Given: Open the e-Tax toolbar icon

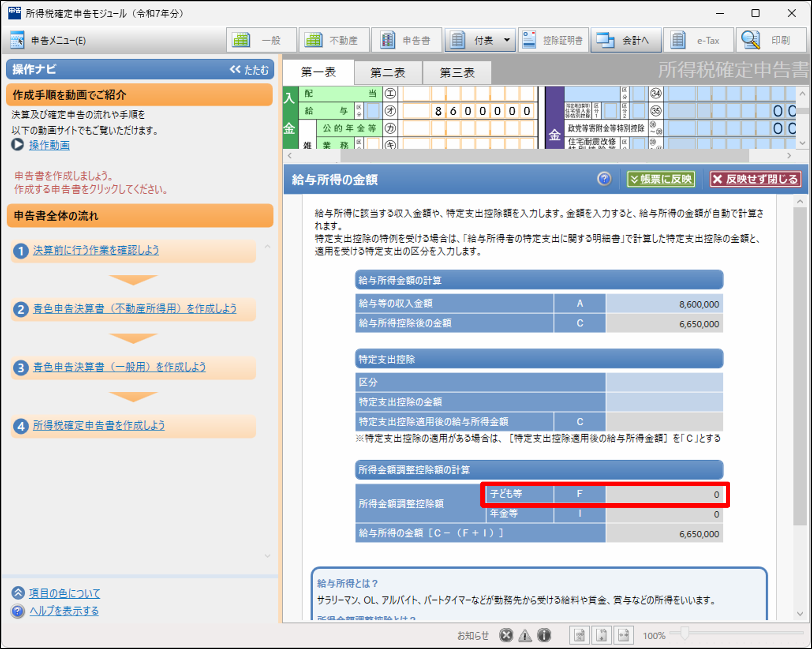Looking at the screenshot, I should [x=678, y=40].
